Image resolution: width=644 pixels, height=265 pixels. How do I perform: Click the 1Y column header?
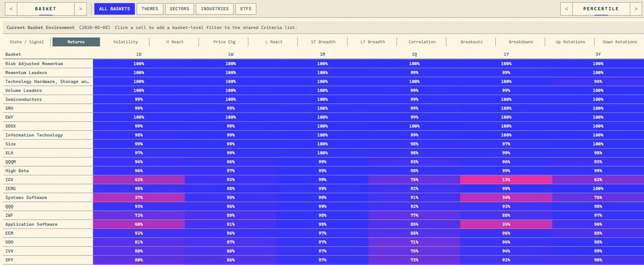pyautogui.click(x=506, y=54)
